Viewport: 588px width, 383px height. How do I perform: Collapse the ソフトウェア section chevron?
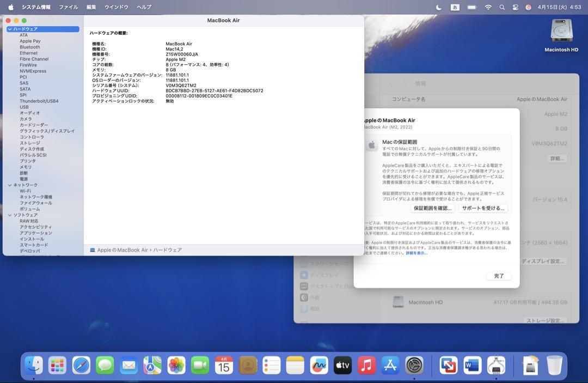[10, 215]
